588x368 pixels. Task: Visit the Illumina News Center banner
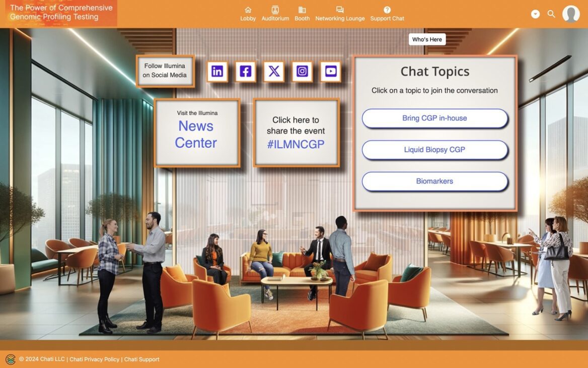196,133
